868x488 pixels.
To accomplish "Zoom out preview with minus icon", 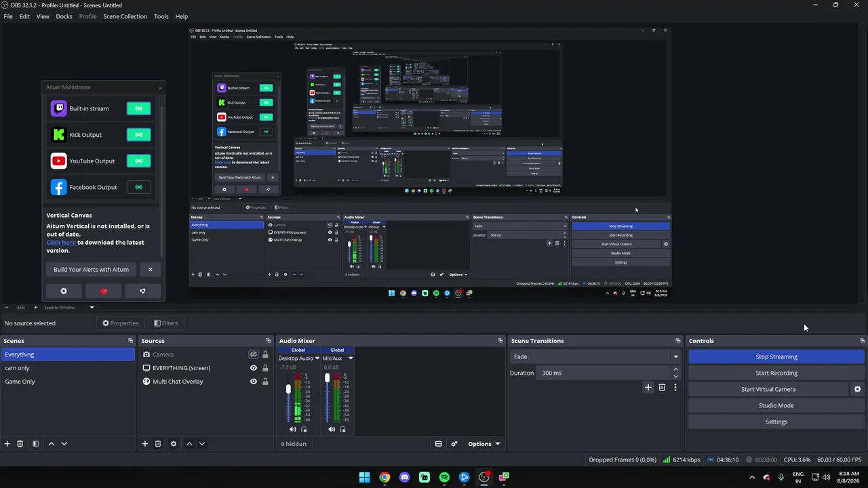I will pyautogui.click(x=7, y=308).
